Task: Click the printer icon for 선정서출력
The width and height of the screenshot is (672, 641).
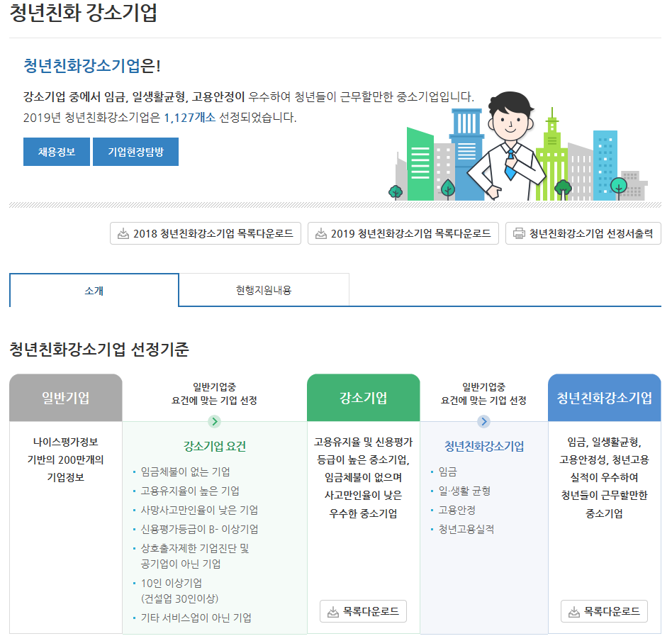Action: pos(519,233)
